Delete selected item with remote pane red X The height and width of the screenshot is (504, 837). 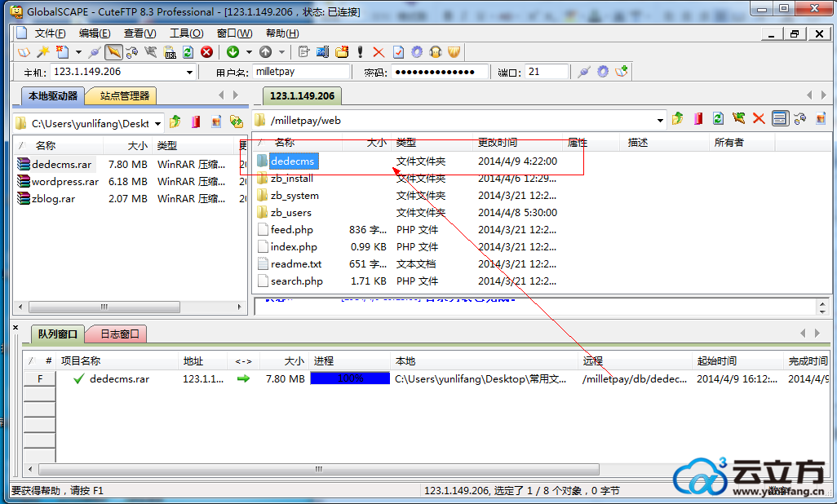[759, 118]
